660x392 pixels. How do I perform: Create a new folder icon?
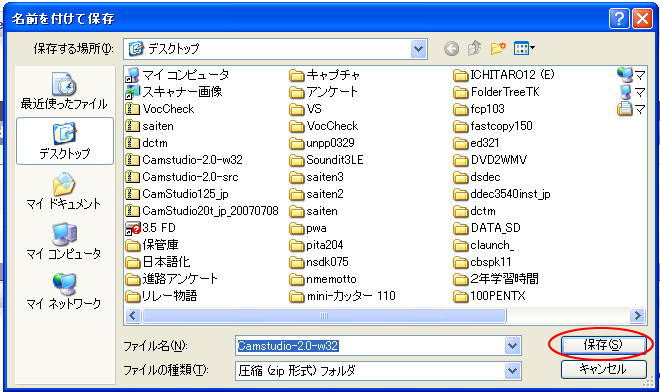498,48
